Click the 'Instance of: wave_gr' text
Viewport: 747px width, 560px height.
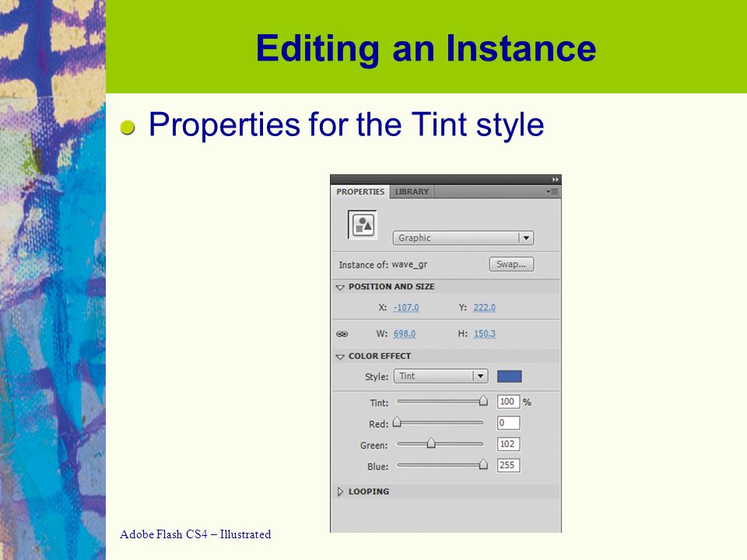[383, 264]
